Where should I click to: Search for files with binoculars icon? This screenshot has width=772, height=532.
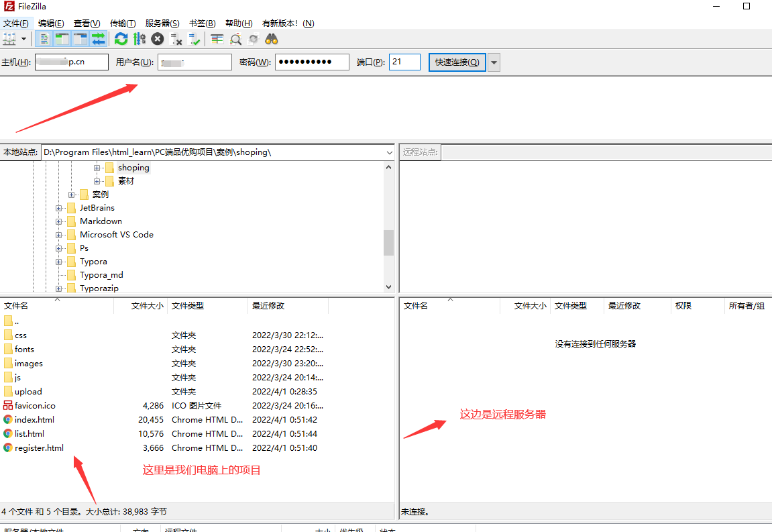272,39
